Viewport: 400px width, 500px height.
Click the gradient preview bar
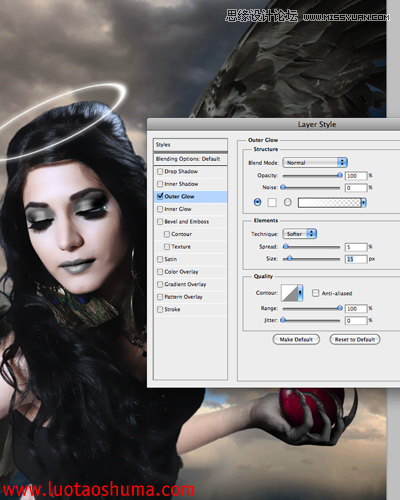click(x=329, y=202)
